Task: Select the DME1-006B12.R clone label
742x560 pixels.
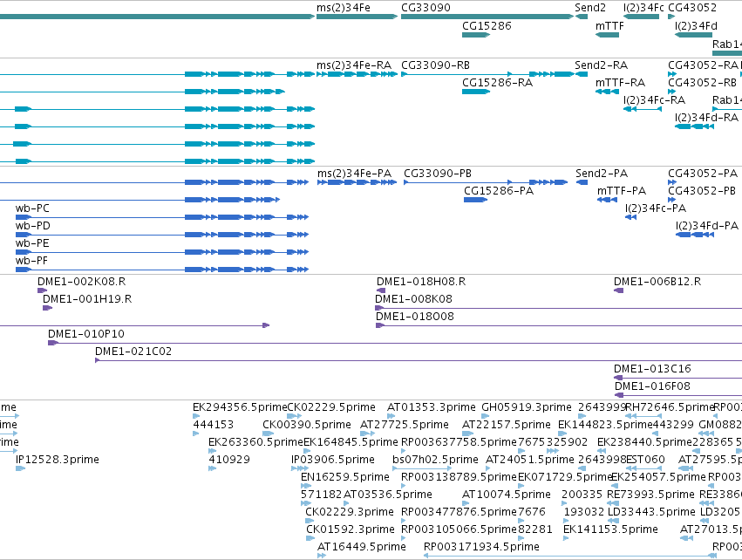Action: point(657,282)
